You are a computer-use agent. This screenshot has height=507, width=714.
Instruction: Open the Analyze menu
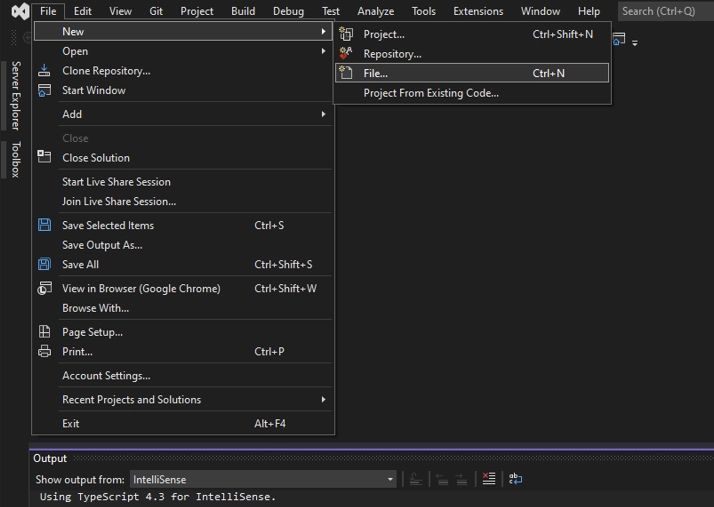click(376, 11)
